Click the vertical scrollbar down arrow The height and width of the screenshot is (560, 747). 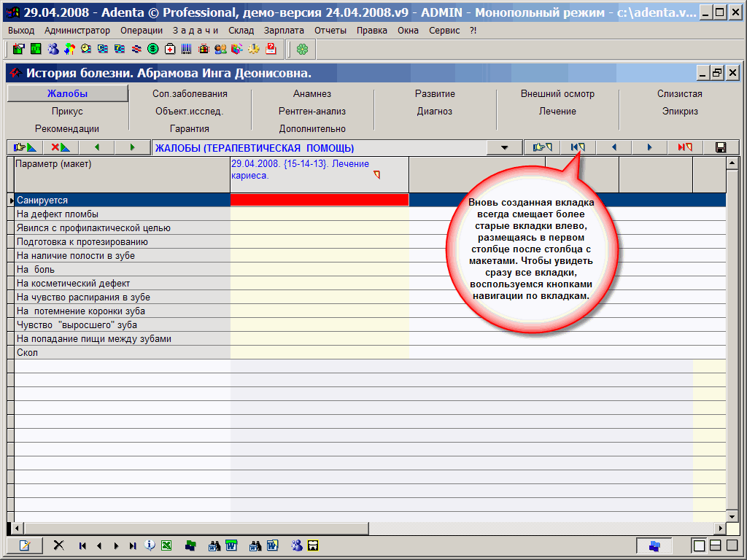732,516
